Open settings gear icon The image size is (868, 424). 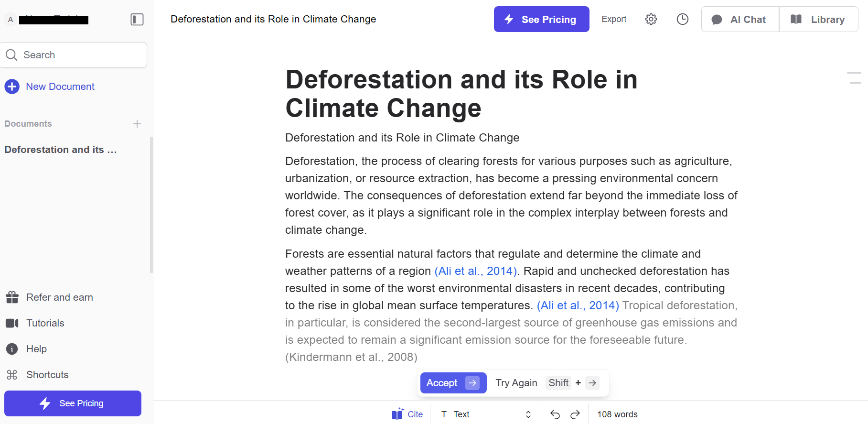click(651, 19)
